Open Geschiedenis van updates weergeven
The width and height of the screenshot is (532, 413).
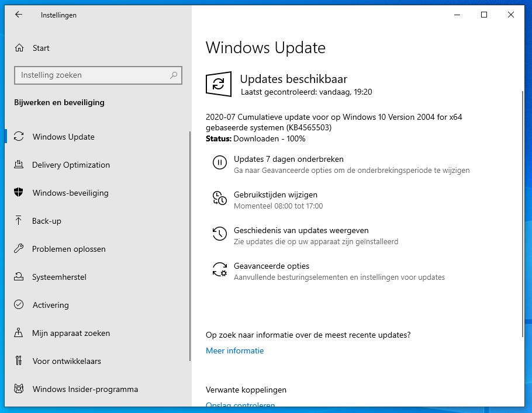point(301,230)
